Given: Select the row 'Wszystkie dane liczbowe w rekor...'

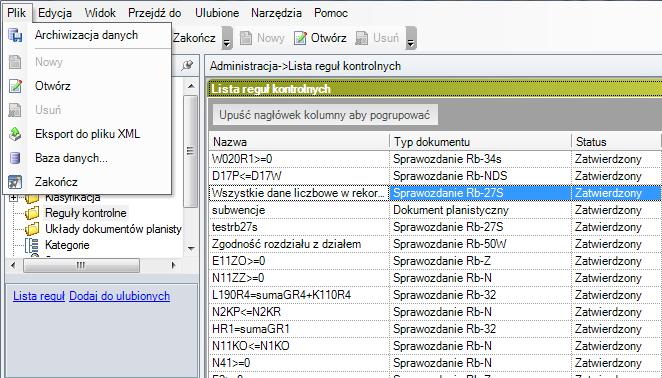Looking at the screenshot, I should tap(435, 193).
